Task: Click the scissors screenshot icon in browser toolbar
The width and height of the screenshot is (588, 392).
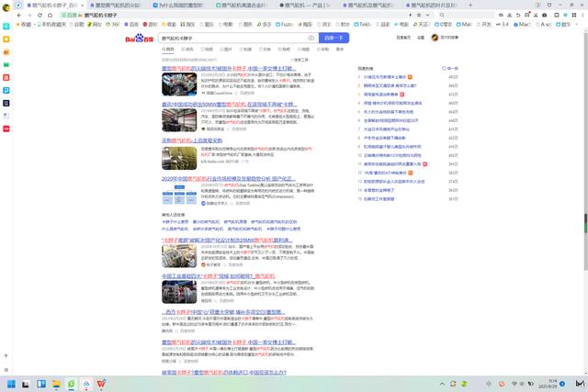Action: coord(536,15)
